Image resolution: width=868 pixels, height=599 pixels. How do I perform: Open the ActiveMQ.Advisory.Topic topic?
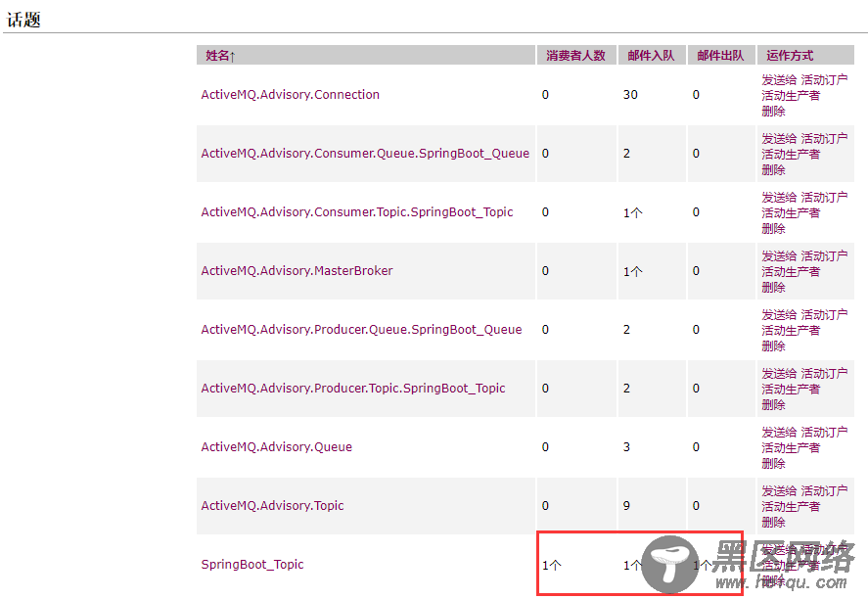(x=272, y=505)
